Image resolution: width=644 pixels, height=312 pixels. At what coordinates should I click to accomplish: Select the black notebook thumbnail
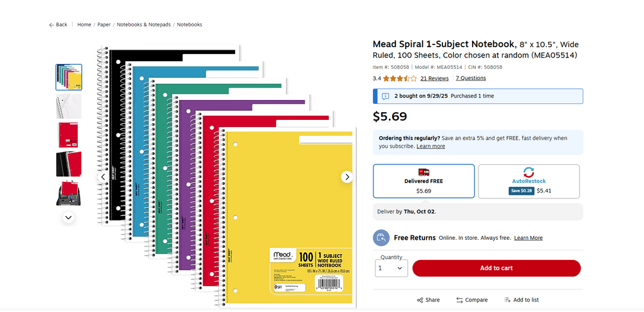(x=68, y=164)
